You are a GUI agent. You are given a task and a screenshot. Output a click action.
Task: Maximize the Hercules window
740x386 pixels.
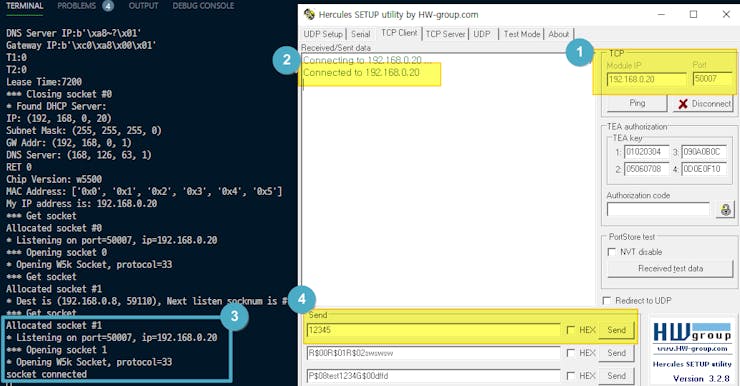(x=693, y=14)
